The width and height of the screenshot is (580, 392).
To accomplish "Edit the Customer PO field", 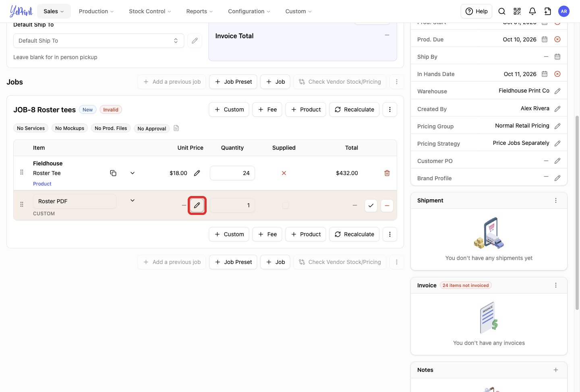I will tap(557, 161).
